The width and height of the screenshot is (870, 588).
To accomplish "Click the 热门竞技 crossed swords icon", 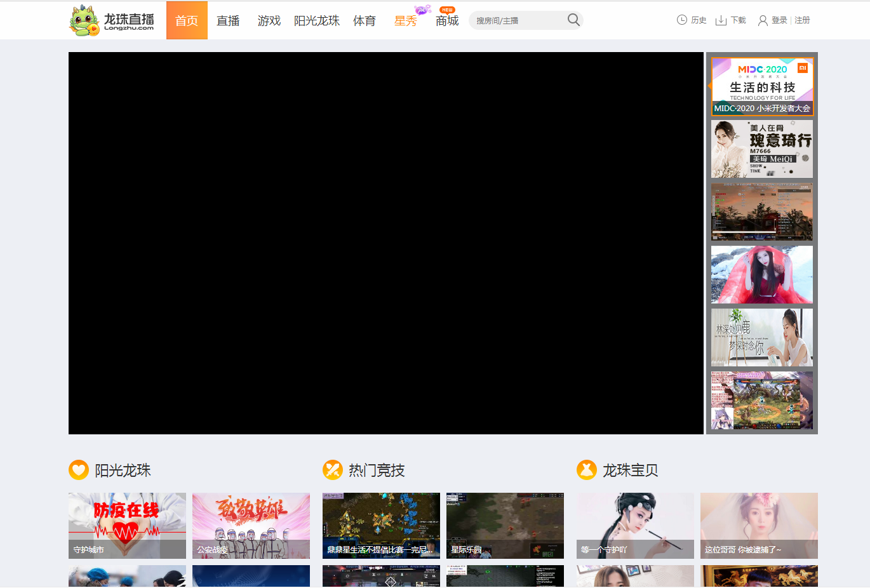I will 333,470.
